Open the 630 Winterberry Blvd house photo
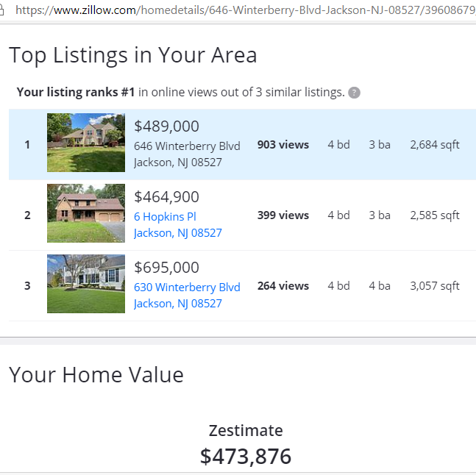Viewport: 476px width, 475px height. click(x=86, y=284)
